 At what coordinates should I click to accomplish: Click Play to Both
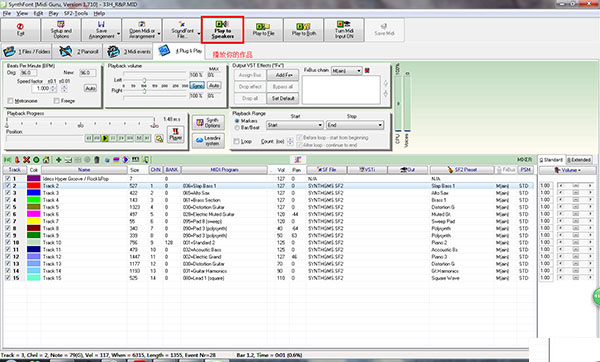[x=304, y=30]
